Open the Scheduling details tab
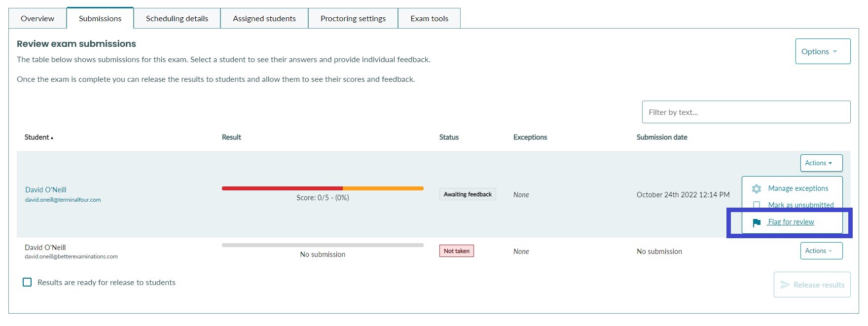This screenshot has height=326, width=868. click(x=177, y=18)
